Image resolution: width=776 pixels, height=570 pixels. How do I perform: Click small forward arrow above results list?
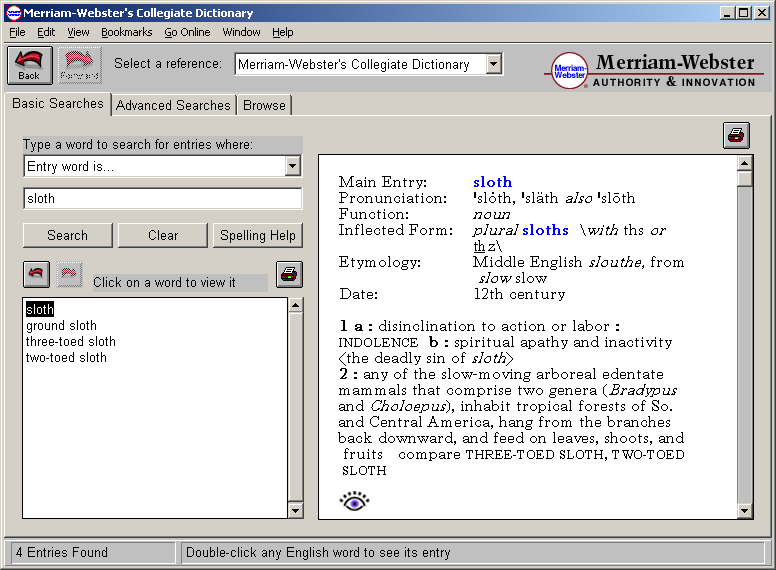69,274
